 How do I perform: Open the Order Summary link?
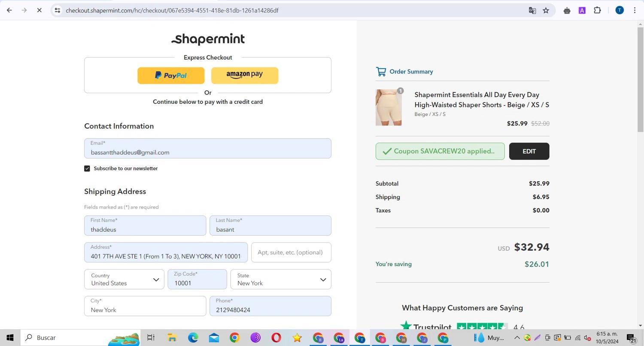(411, 72)
